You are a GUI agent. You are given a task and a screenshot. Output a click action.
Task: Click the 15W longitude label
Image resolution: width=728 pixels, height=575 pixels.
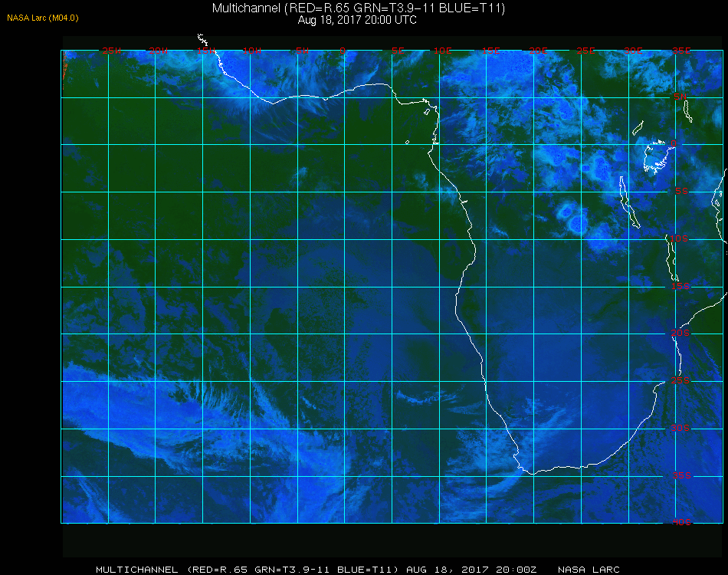[205, 51]
